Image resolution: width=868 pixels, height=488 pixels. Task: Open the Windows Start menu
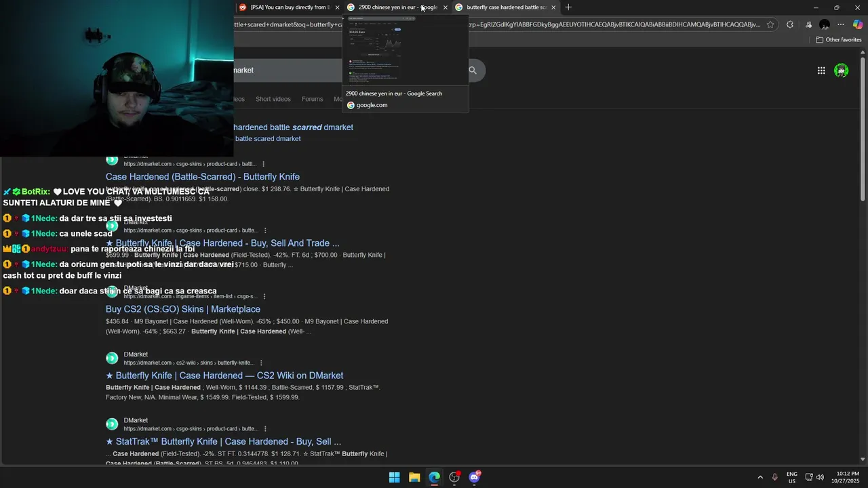click(394, 477)
